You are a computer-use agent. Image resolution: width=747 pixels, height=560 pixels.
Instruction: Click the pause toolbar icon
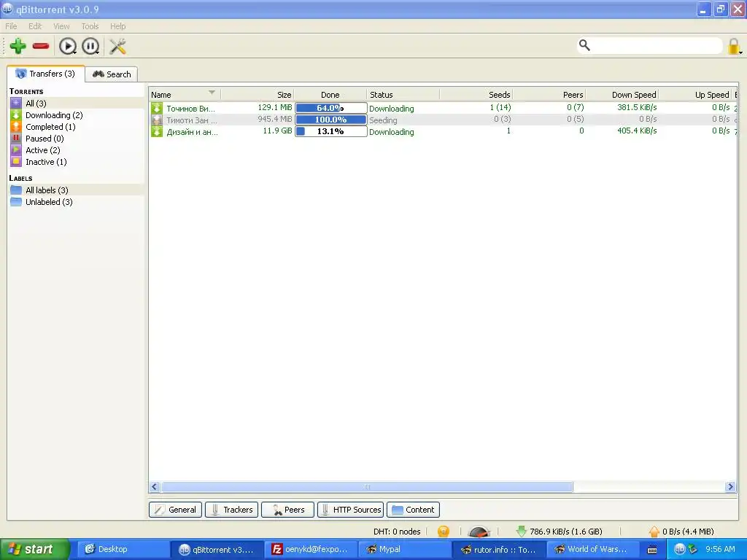pyautogui.click(x=90, y=46)
